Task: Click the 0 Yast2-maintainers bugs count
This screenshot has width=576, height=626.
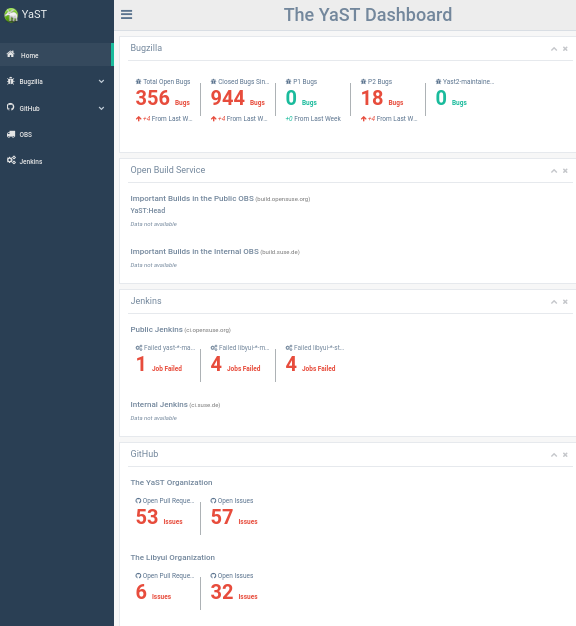Action: pos(441,98)
